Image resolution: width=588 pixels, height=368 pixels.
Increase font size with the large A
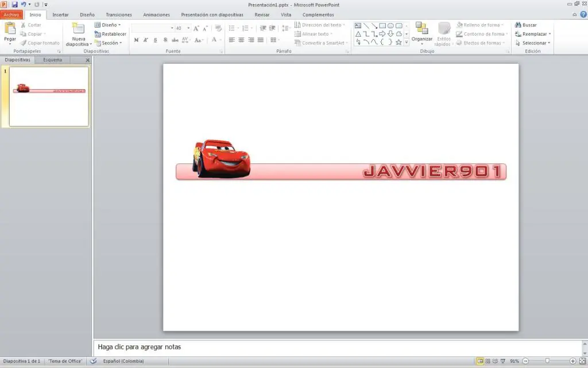[x=196, y=28]
